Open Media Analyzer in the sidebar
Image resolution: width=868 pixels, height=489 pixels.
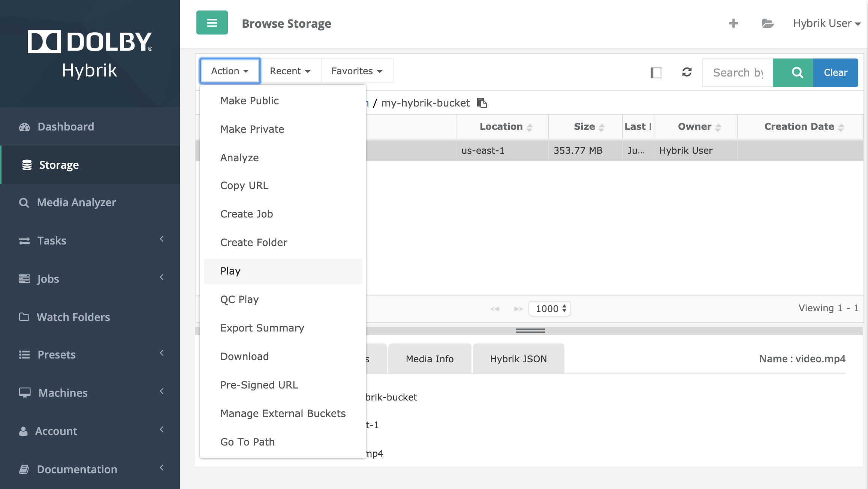click(x=90, y=203)
